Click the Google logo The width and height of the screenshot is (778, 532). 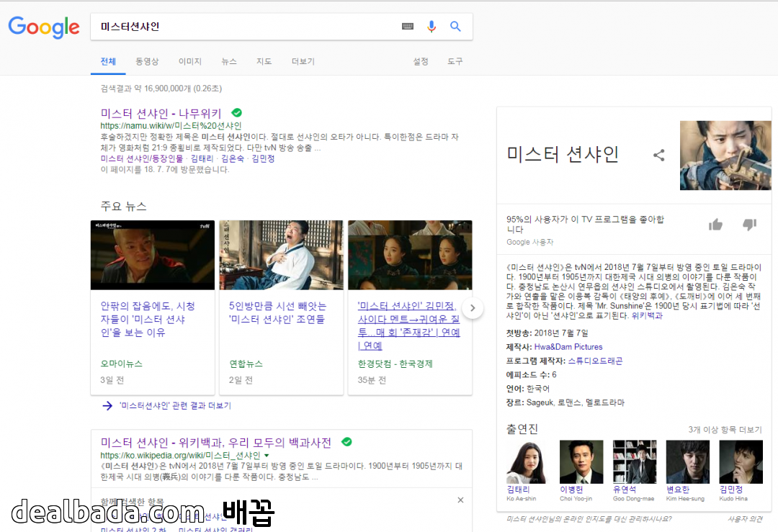[44, 27]
